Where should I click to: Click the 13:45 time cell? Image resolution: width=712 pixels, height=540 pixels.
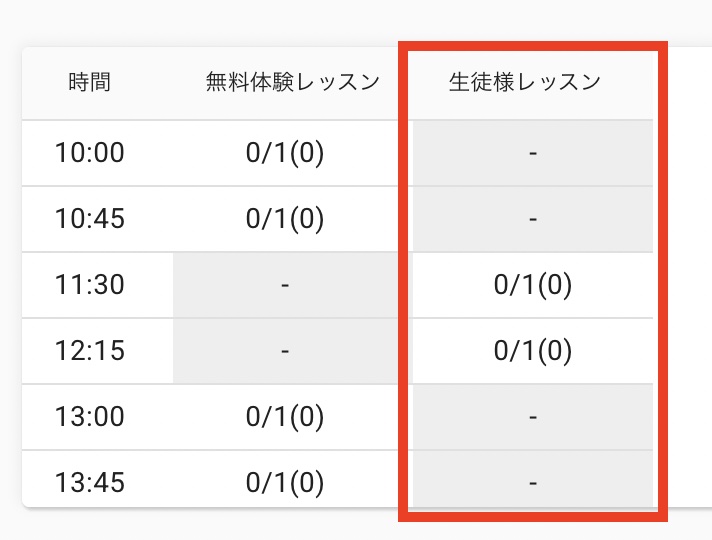(x=90, y=483)
